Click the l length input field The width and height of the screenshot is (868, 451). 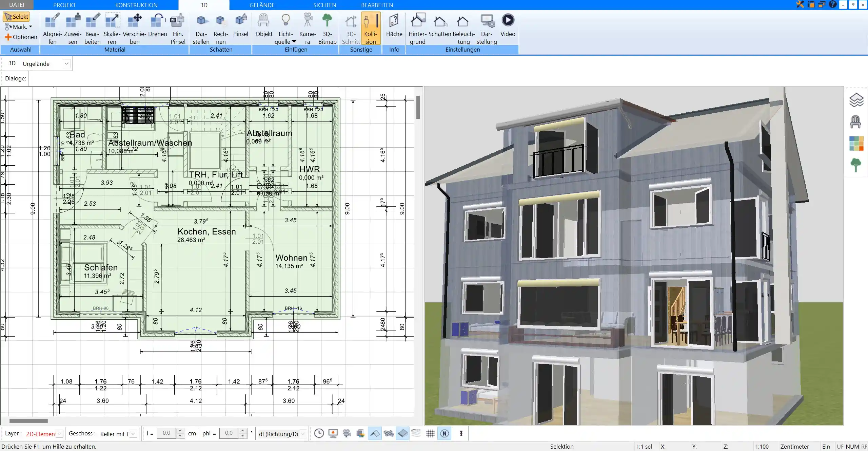167,433
